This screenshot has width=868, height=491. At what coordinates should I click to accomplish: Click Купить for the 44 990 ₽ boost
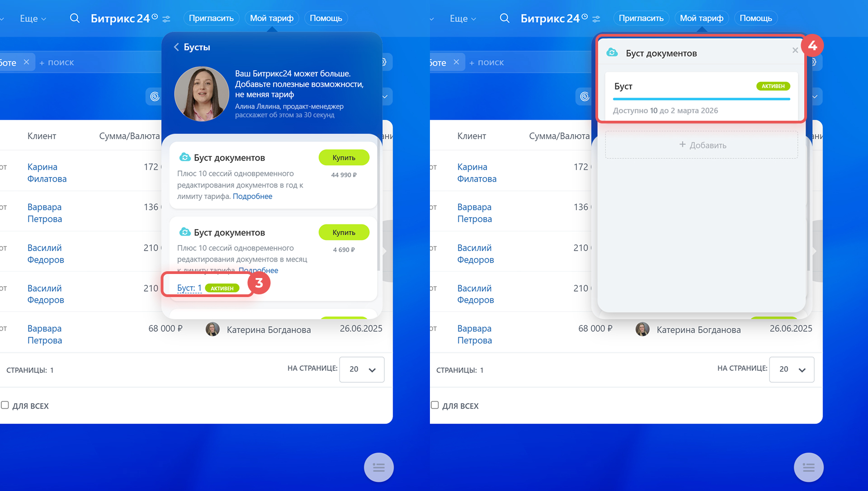tap(344, 157)
